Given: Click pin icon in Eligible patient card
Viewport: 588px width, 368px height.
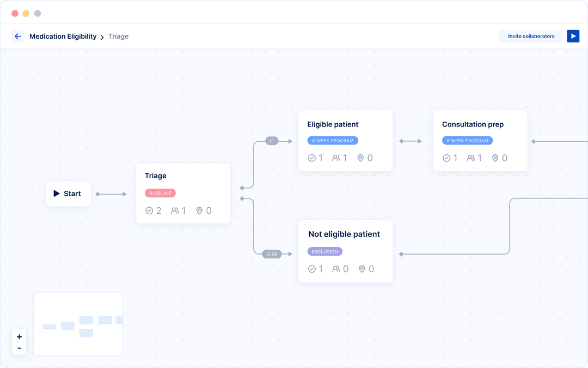Looking at the screenshot, I should (360, 158).
